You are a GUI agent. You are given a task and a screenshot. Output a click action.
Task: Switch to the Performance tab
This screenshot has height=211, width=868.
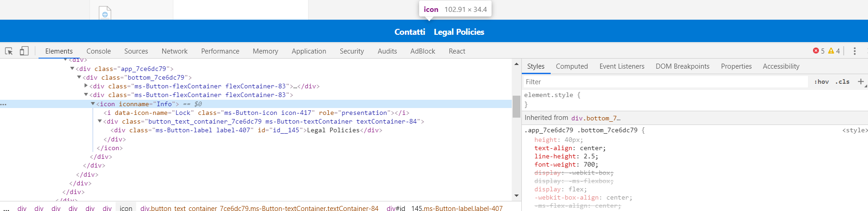(x=220, y=51)
